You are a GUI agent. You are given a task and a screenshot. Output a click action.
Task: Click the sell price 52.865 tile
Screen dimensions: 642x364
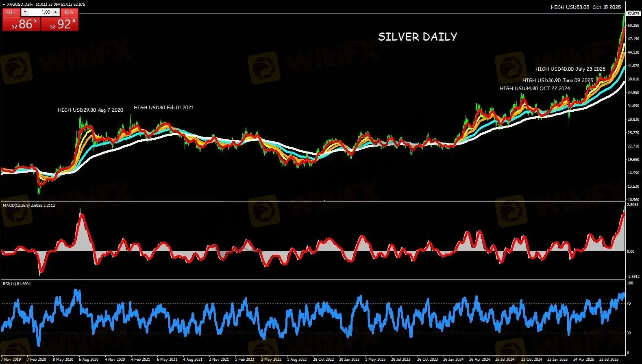tap(21, 24)
